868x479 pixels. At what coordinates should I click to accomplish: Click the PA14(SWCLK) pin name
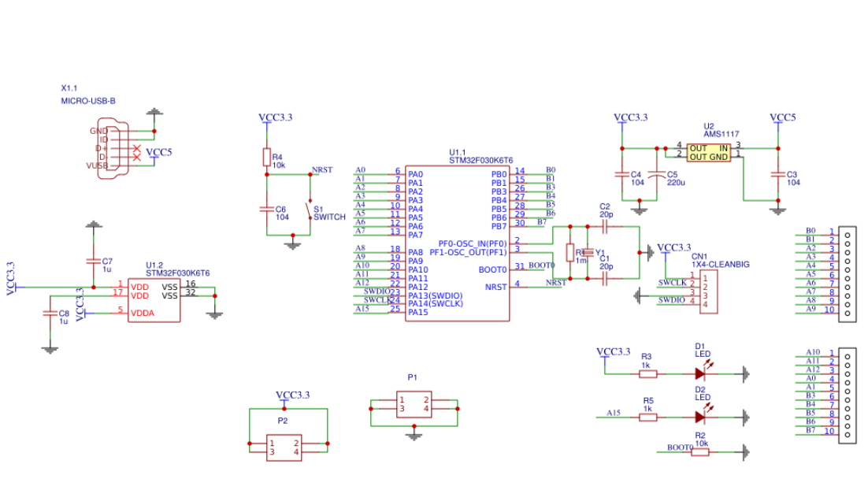(x=436, y=303)
